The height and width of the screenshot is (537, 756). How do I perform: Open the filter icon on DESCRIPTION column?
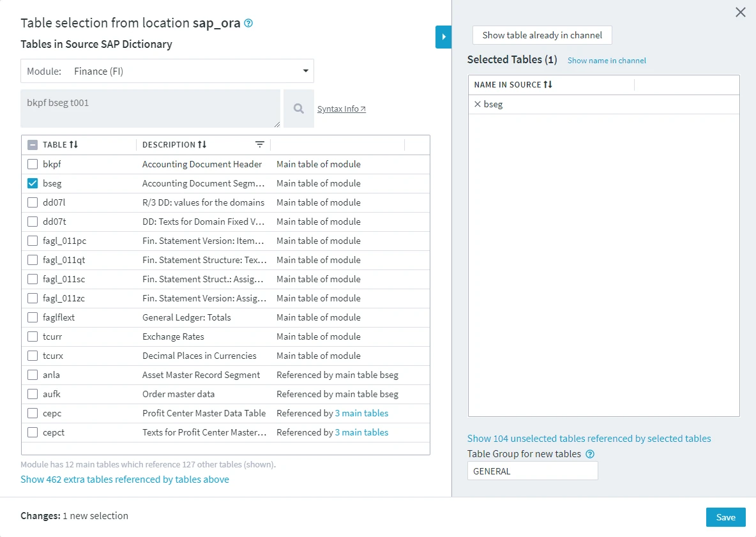click(x=259, y=144)
